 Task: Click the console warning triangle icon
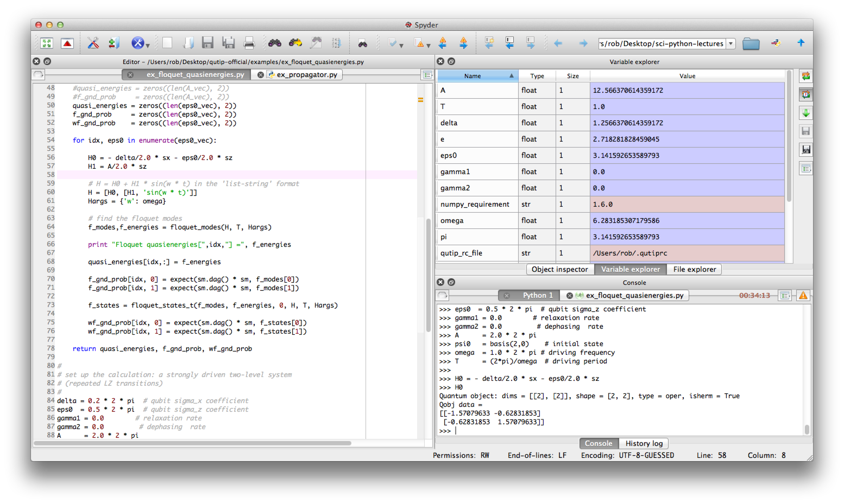coord(803,295)
